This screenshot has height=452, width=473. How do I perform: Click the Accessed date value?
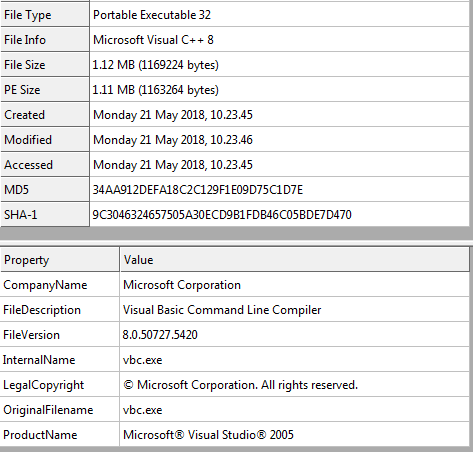[x=173, y=165]
